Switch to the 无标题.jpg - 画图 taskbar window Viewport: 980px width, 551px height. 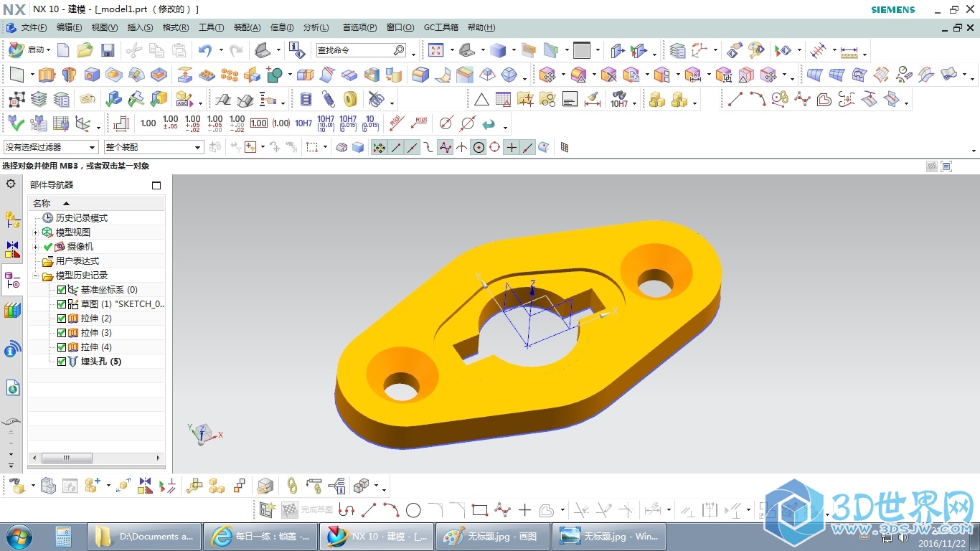494,536
